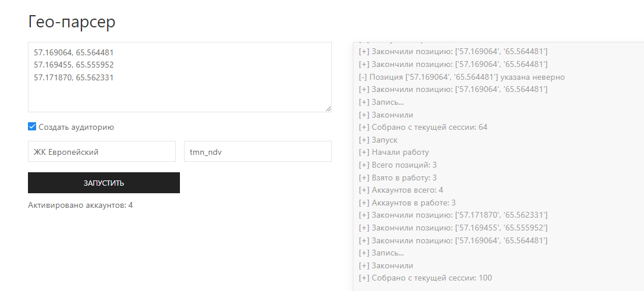Click the 'tmn_ndv' input field
The image size is (644, 291).
tap(257, 152)
